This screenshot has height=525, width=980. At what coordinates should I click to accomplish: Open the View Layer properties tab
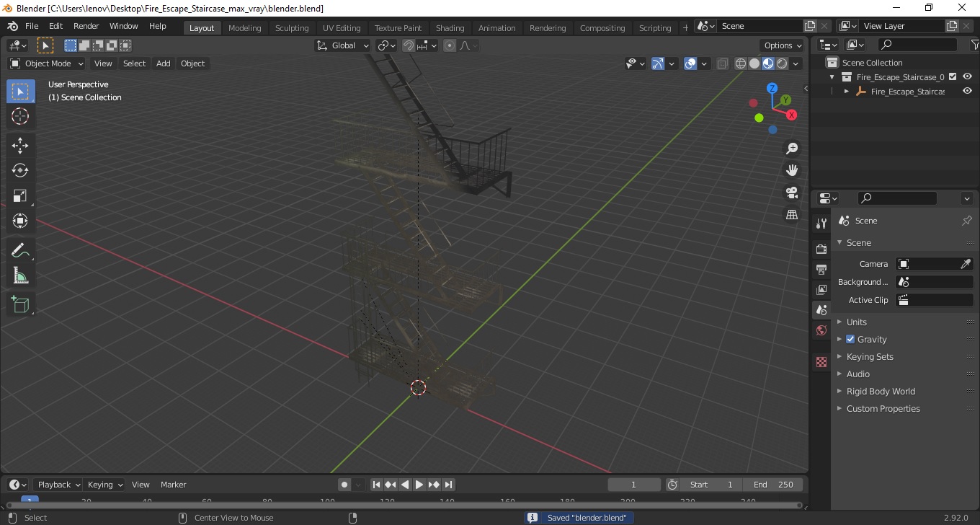tap(821, 289)
